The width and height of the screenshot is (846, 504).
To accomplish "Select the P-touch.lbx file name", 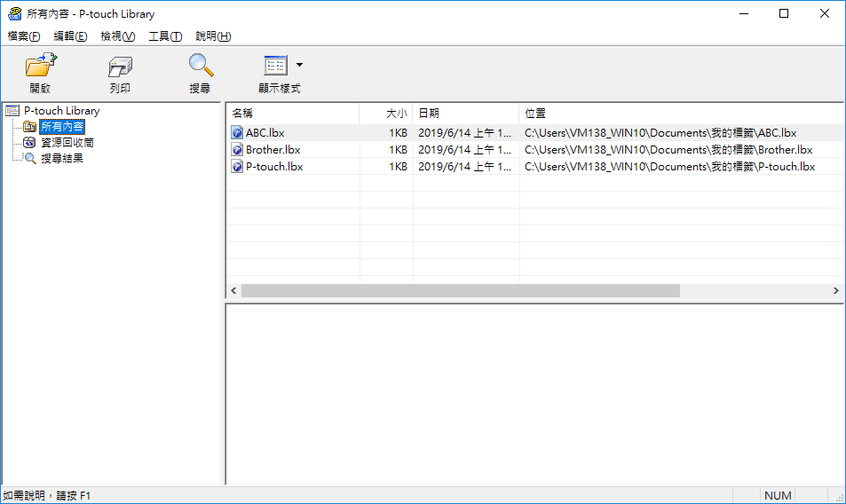I will (274, 167).
